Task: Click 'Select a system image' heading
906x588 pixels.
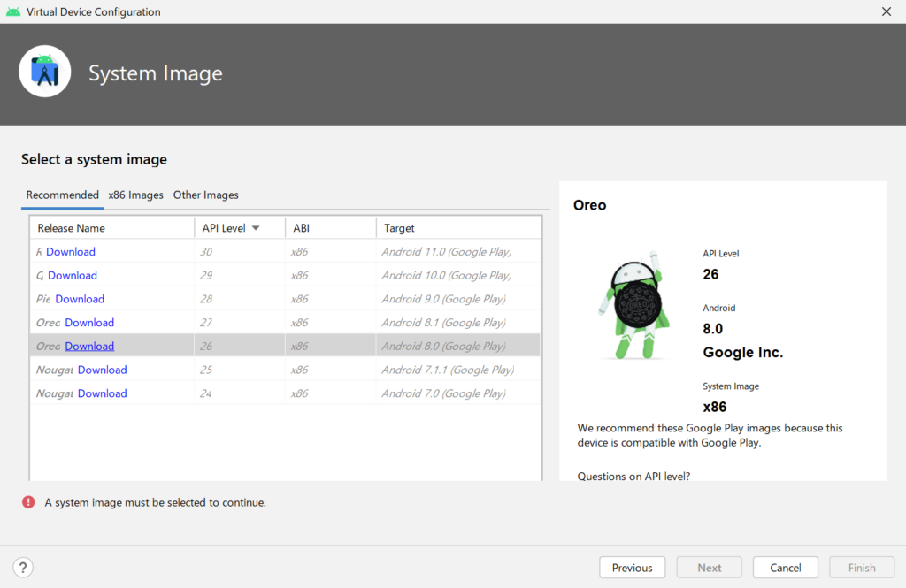Action: (x=94, y=159)
